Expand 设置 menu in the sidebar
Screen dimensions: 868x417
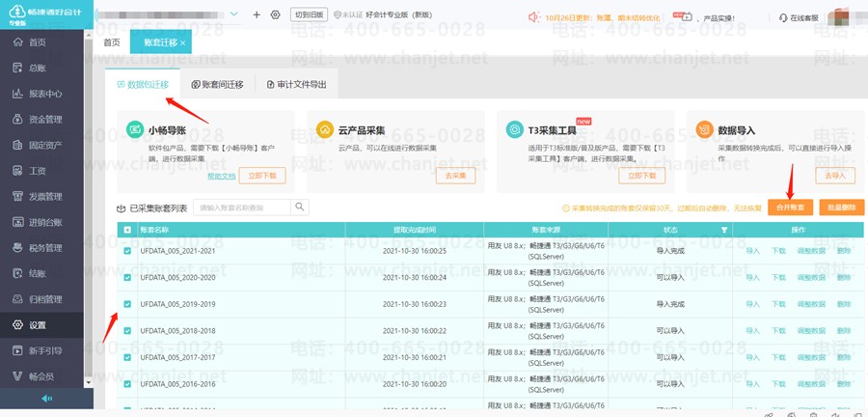pos(44,325)
